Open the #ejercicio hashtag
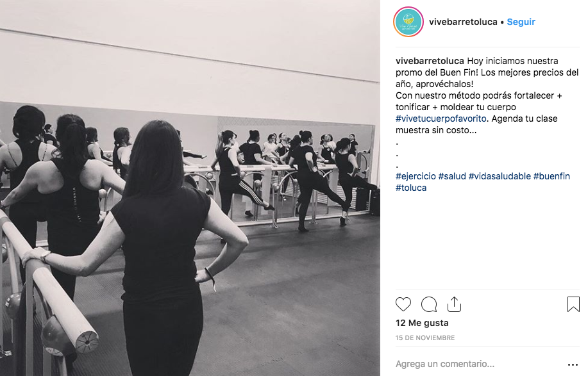 (x=416, y=176)
